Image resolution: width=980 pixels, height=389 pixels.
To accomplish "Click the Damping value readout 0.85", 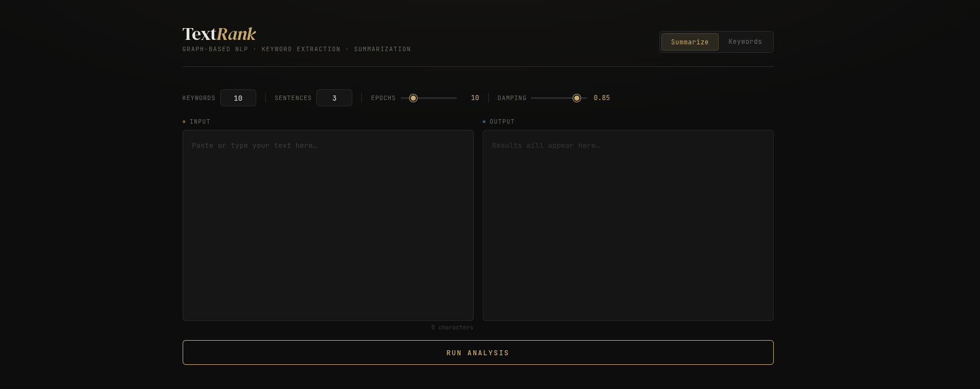I will [601, 98].
